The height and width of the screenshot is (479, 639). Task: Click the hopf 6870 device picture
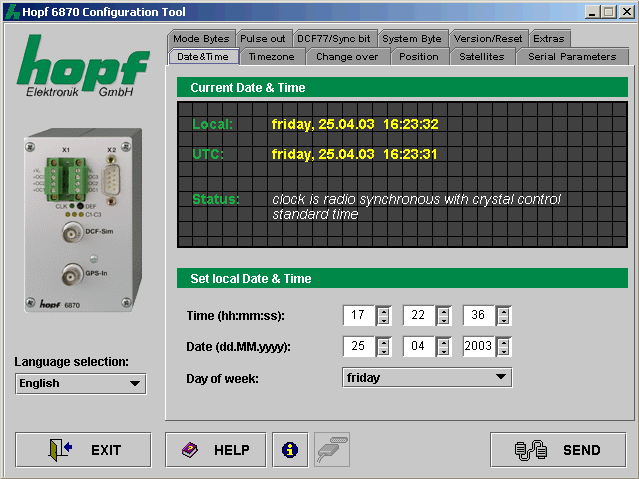pos(83,221)
